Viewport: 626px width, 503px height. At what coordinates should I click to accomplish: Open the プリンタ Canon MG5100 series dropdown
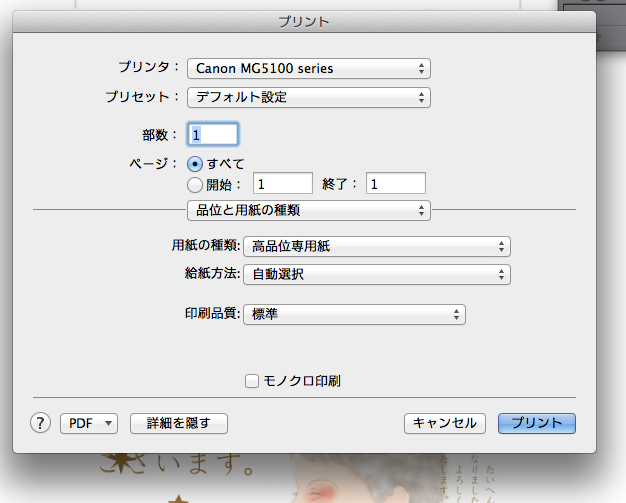pos(309,68)
